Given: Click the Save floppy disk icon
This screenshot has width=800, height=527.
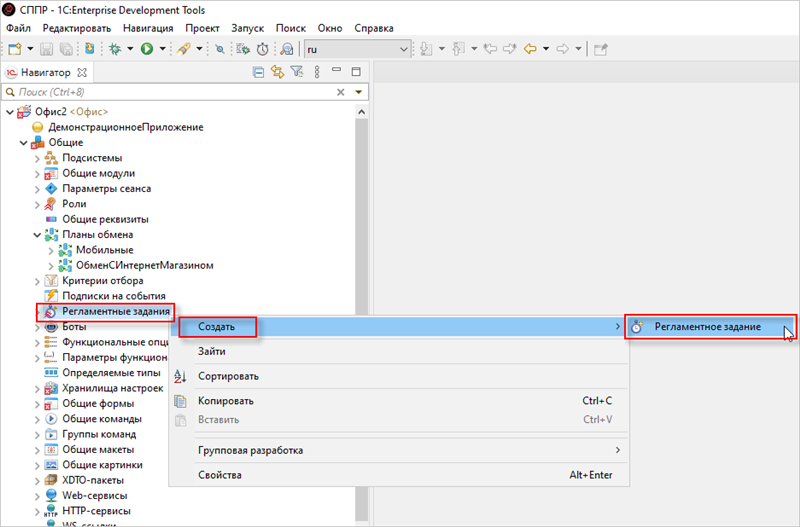Looking at the screenshot, I should tap(48, 48).
